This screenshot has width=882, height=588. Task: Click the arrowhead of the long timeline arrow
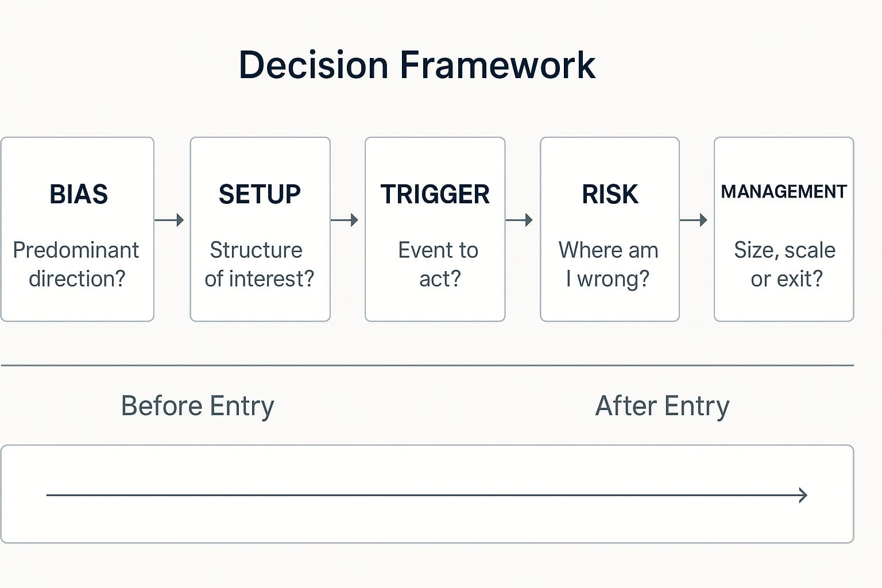(803, 495)
